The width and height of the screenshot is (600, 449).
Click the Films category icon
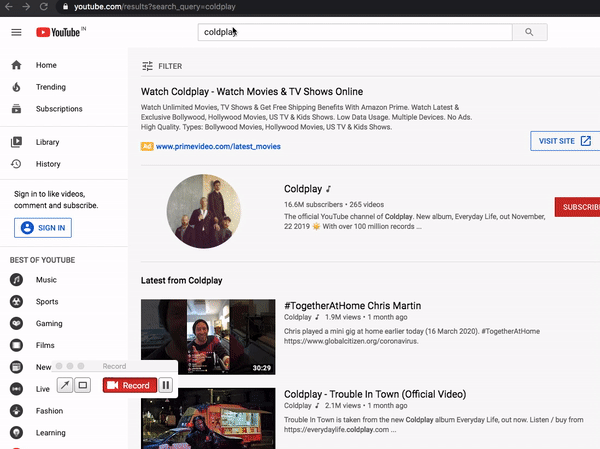click(x=16, y=345)
